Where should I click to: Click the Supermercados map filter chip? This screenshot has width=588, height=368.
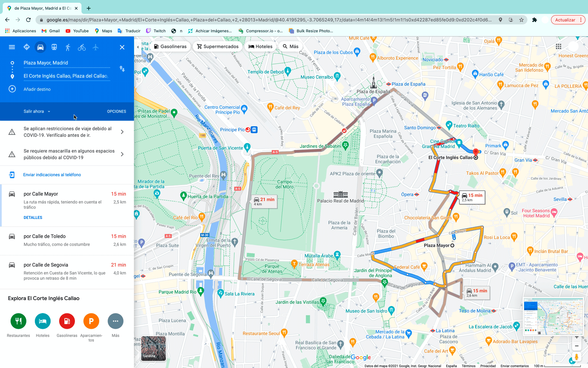click(218, 46)
